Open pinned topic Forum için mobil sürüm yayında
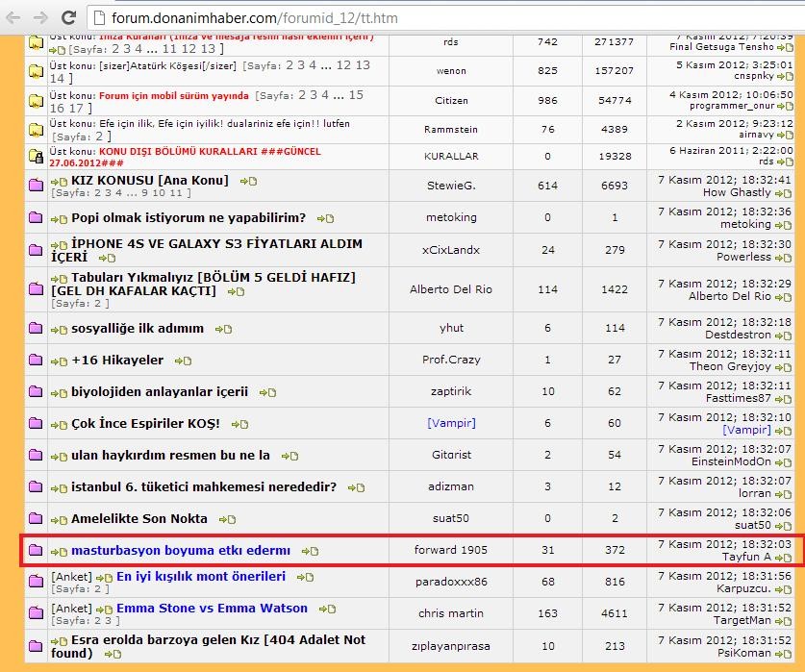The width and height of the screenshot is (805, 672). pos(173,96)
